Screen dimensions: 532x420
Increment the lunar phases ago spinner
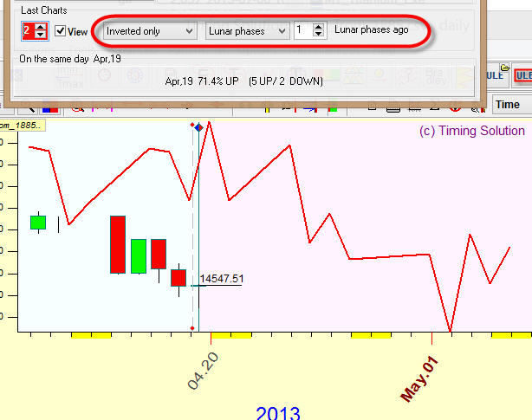point(319,27)
